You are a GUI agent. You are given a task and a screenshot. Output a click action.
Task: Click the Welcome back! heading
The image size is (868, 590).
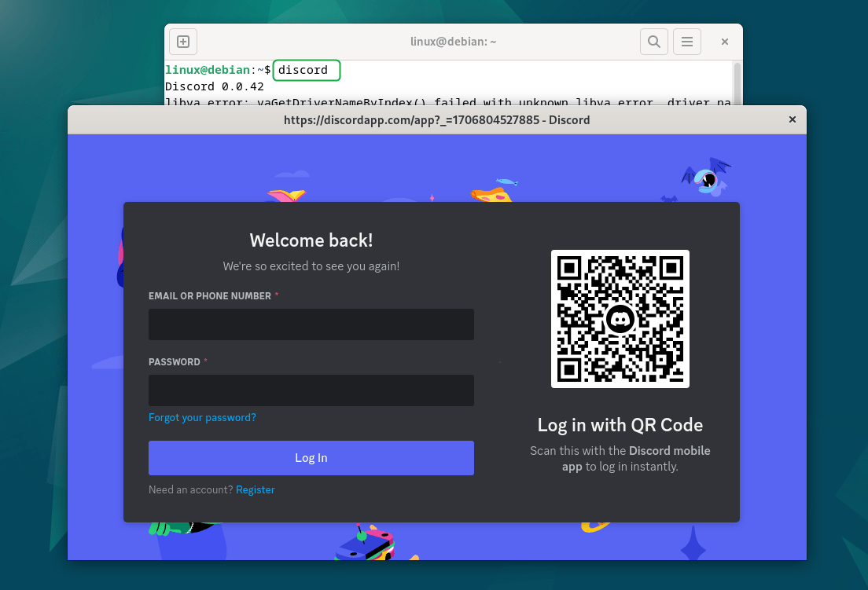coord(311,240)
